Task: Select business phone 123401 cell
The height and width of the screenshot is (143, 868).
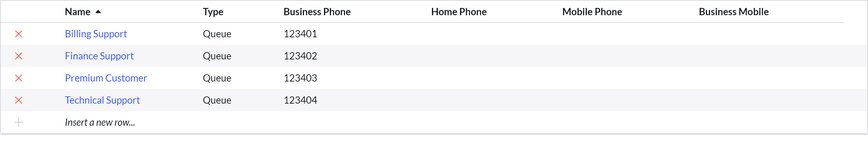Action: point(300,34)
